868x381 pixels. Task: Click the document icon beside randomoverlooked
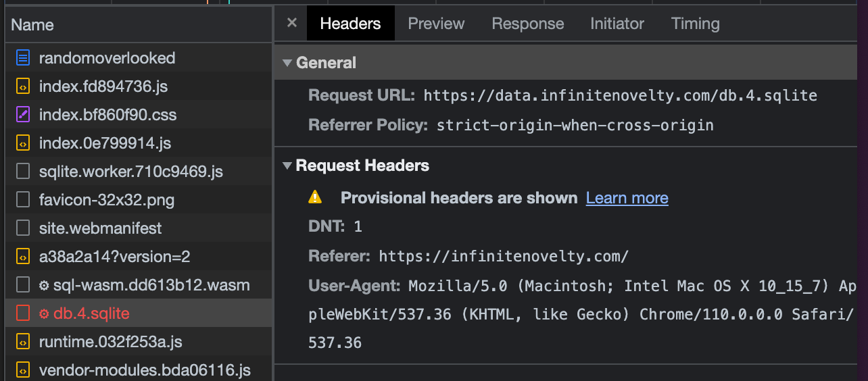click(x=23, y=58)
